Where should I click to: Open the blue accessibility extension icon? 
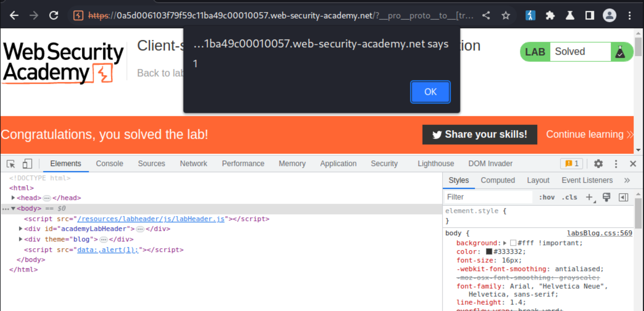(x=530, y=16)
